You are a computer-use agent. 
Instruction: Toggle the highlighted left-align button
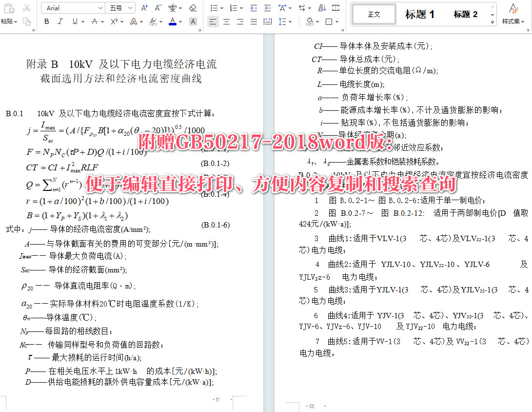213,21
